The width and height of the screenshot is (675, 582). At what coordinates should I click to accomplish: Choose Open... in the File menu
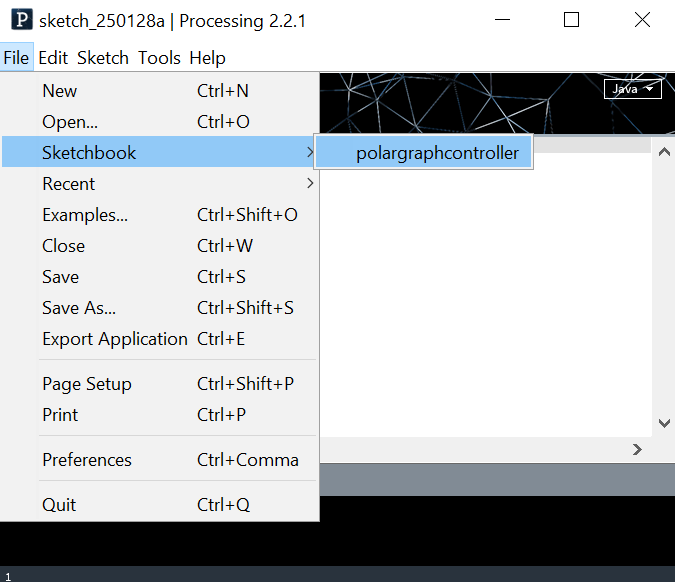click(x=160, y=122)
